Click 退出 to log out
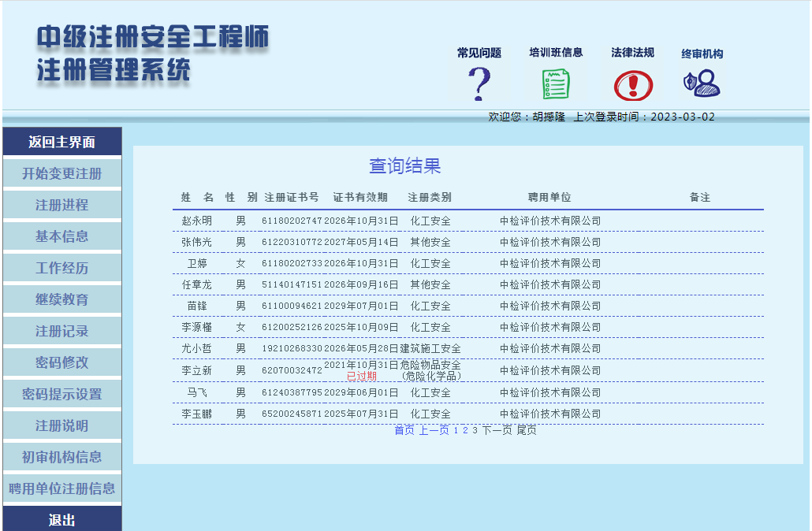This screenshot has height=531, width=812. (x=61, y=518)
